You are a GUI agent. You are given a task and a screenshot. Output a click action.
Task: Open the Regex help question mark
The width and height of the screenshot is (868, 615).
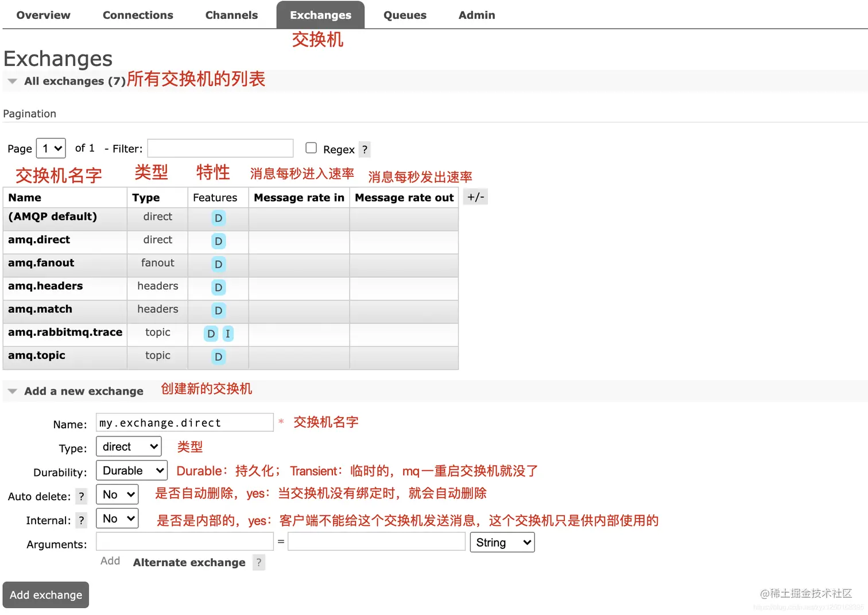click(365, 149)
